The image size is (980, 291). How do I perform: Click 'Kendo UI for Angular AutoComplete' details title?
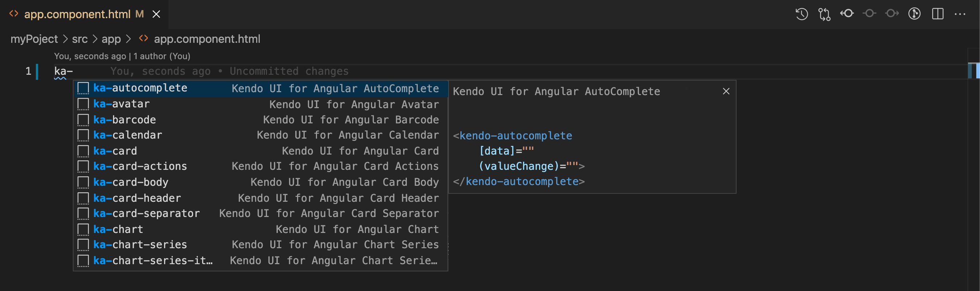point(556,91)
